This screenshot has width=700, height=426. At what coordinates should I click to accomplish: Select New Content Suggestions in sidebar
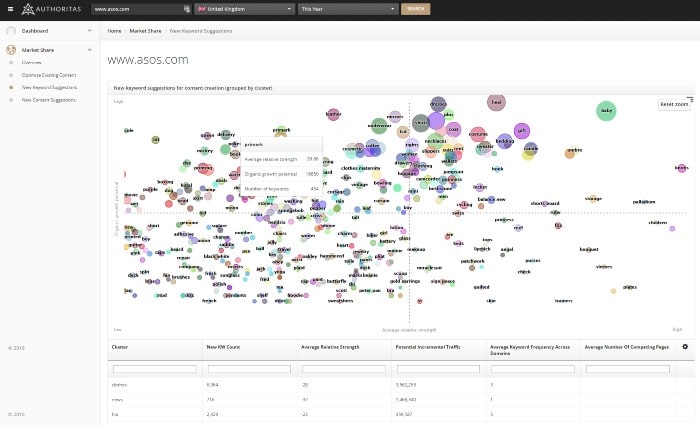point(48,100)
